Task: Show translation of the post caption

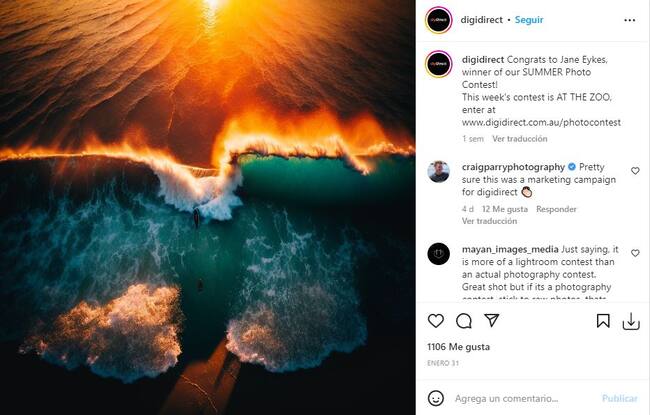Action: tap(520, 139)
